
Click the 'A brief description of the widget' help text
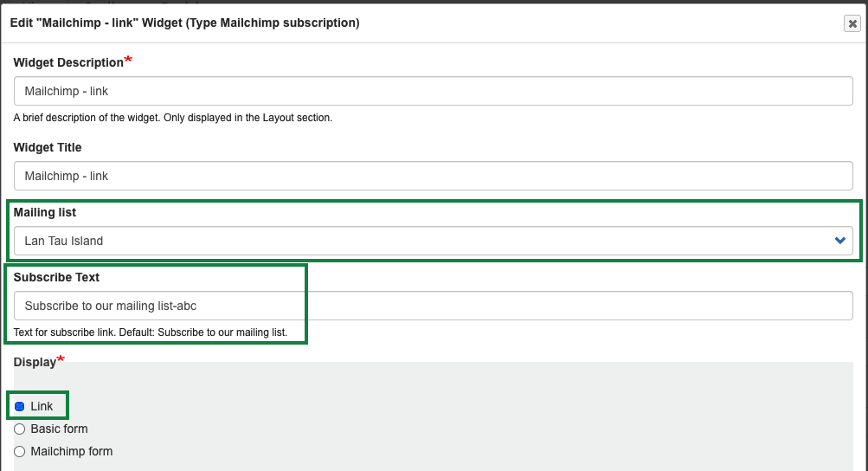(173, 118)
